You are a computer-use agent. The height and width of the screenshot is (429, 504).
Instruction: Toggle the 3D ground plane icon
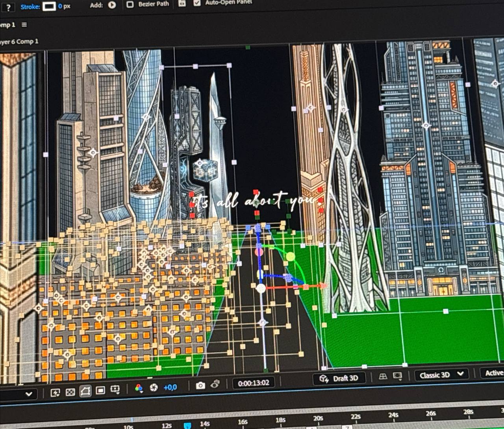click(x=383, y=377)
